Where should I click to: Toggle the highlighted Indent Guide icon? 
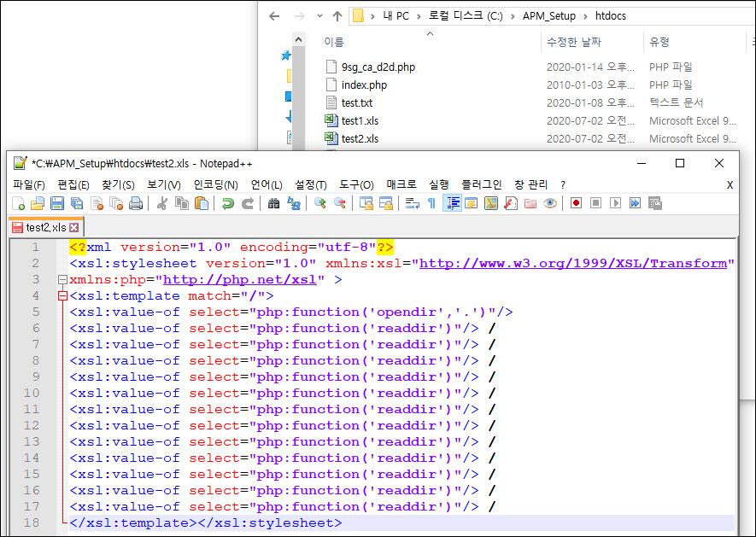click(452, 203)
